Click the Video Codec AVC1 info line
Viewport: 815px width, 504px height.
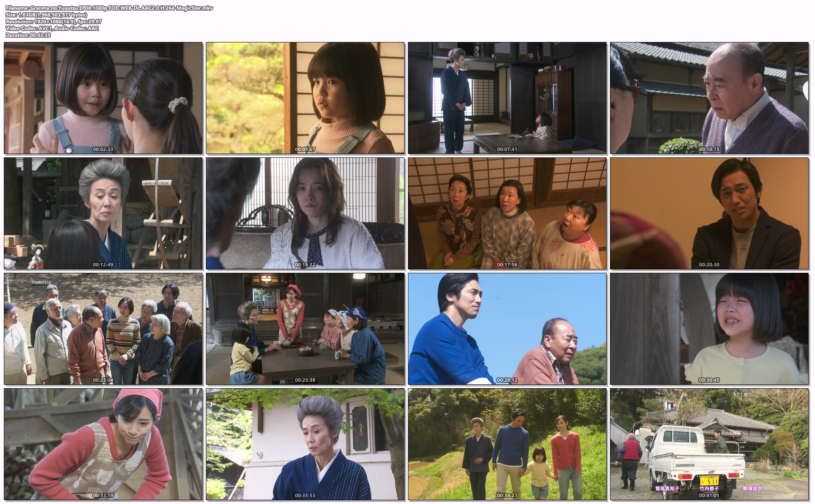click(52, 28)
